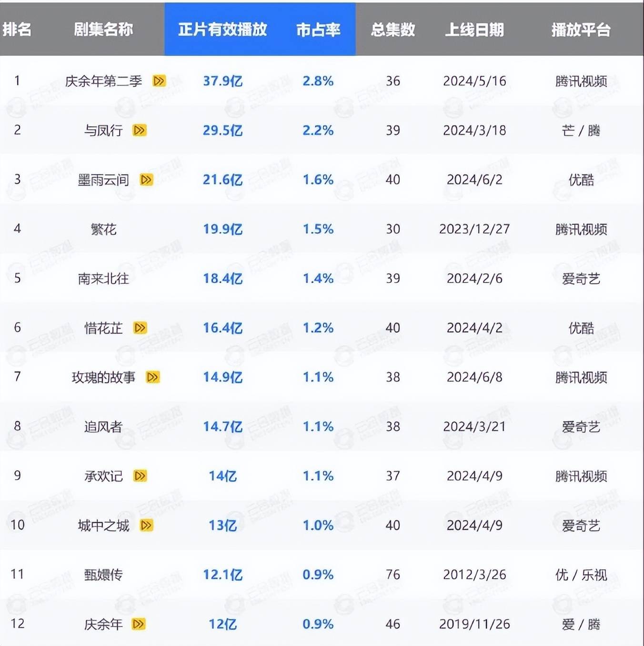Image resolution: width=644 pixels, height=646 pixels.
Task: Click the 1.5% market share value
Action: 318,229
